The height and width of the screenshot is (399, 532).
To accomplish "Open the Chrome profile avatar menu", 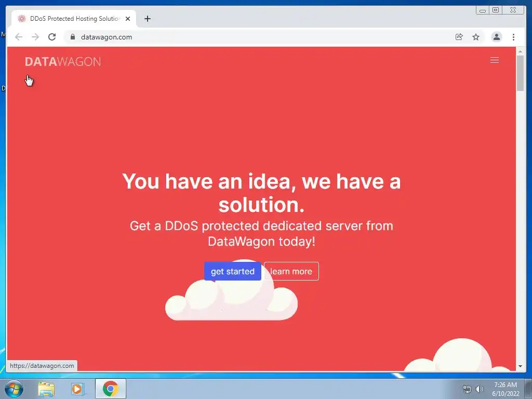I will [496, 37].
